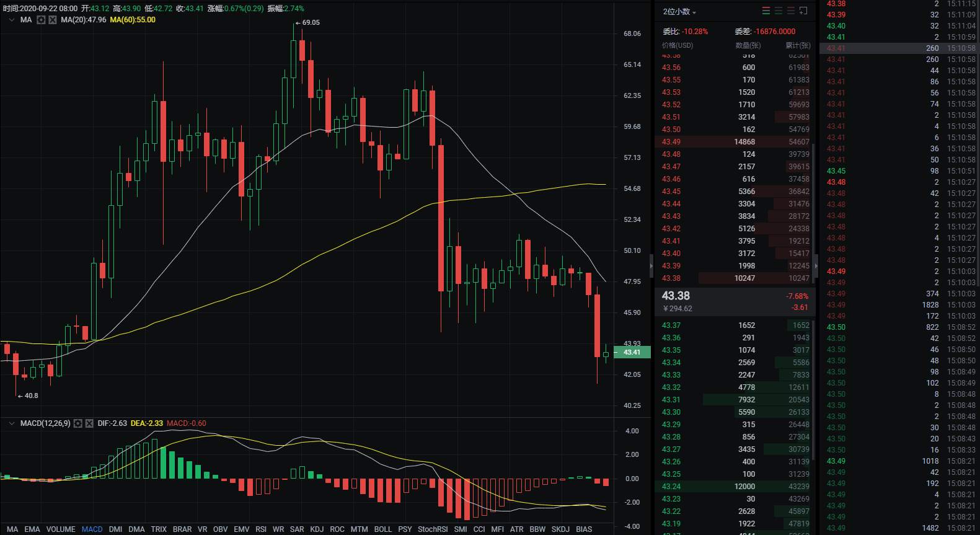Click the 43.41 current price tag on axis
Viewport: 980px width, 535px height.
pyautogui.click(x=632, y=352)
